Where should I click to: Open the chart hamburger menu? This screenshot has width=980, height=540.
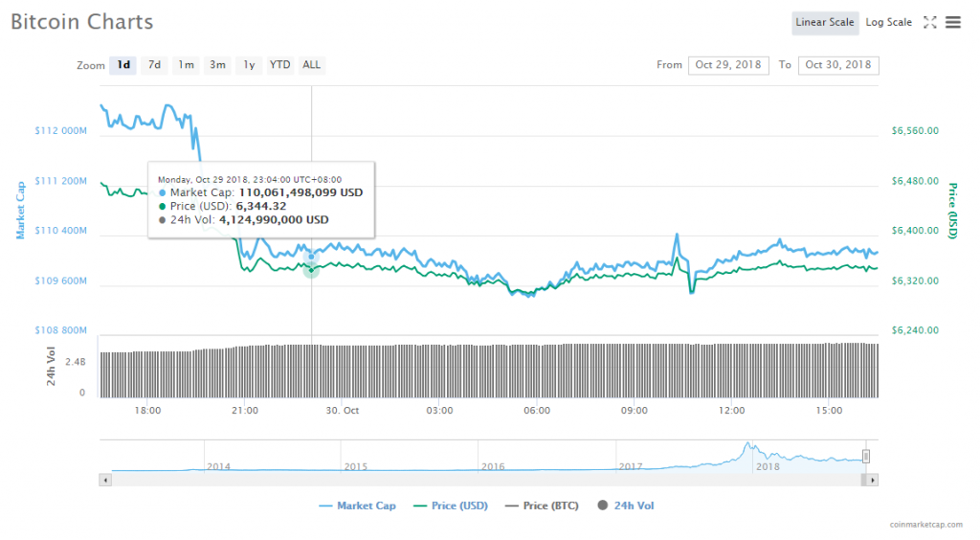tap(953, 22)
